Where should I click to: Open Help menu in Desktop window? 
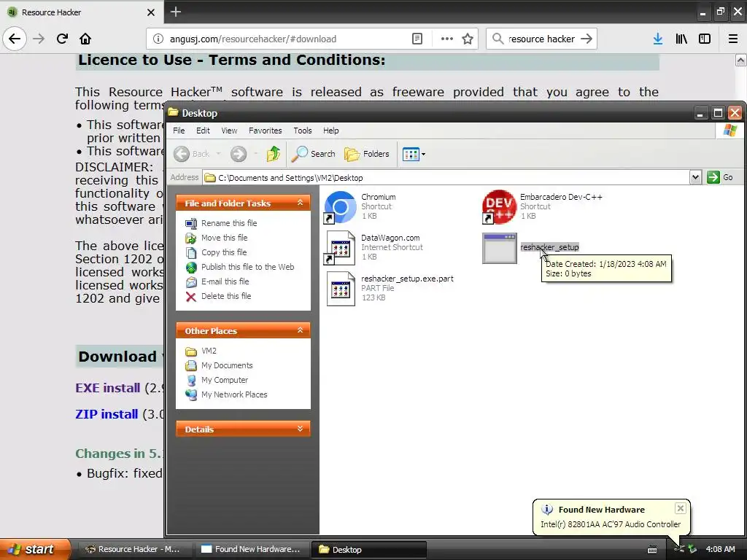point(330,131)
